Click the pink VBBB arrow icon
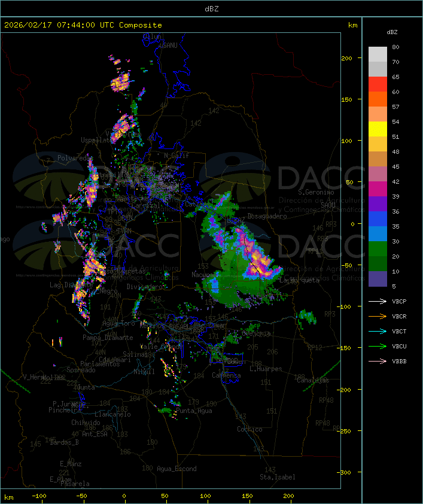Screen dimensions: 423x504 pyautogui.click(x=378, y=362)
